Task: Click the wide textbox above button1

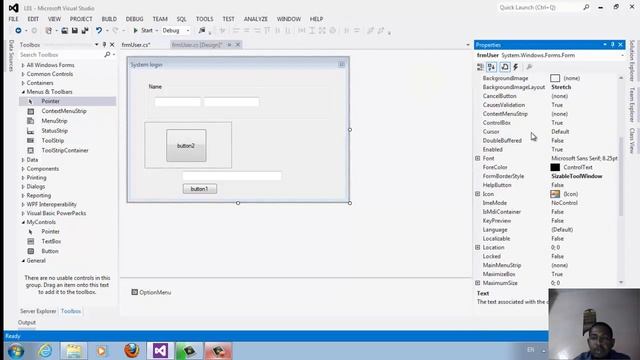Action: tap(232, 176)
